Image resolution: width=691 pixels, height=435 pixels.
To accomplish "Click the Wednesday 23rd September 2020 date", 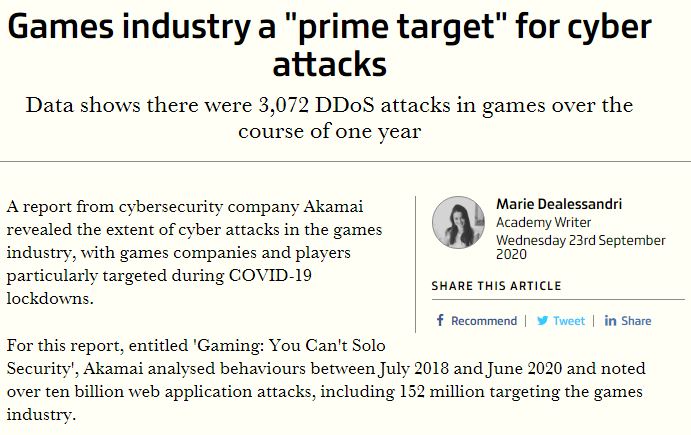I will pos(580,247).
